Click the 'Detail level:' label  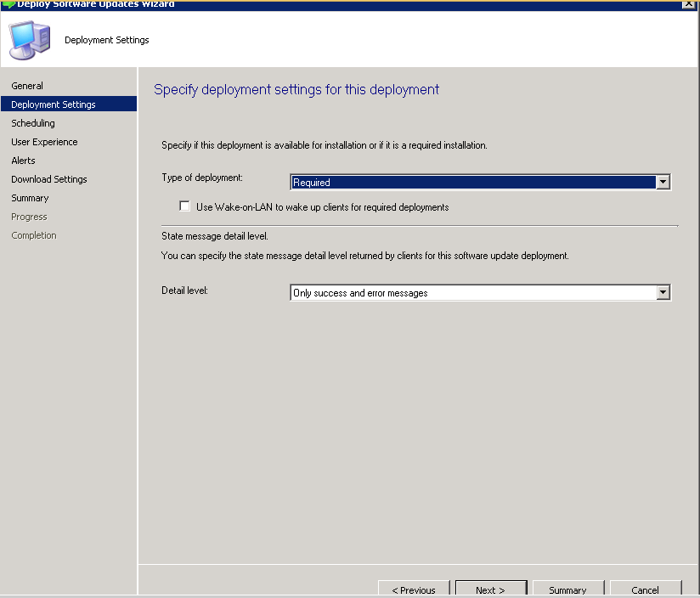coord(185,291)
